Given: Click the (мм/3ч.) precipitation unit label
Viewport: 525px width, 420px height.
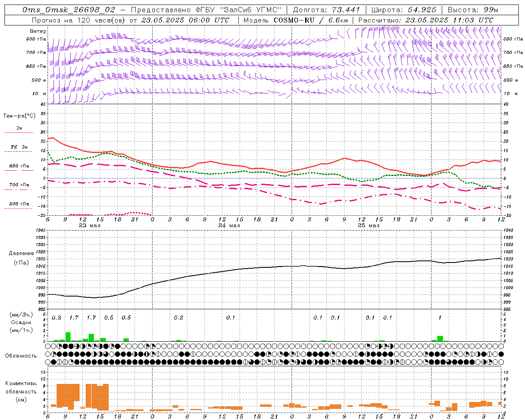Looking at the screenshot, I should 21,315.
